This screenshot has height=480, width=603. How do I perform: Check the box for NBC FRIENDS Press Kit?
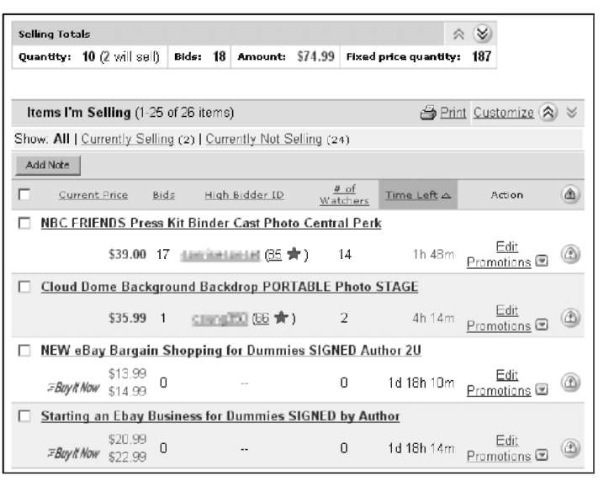24,223
